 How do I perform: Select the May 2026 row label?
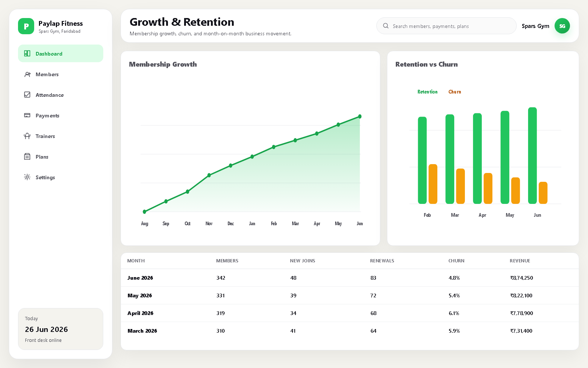point(140,296)
